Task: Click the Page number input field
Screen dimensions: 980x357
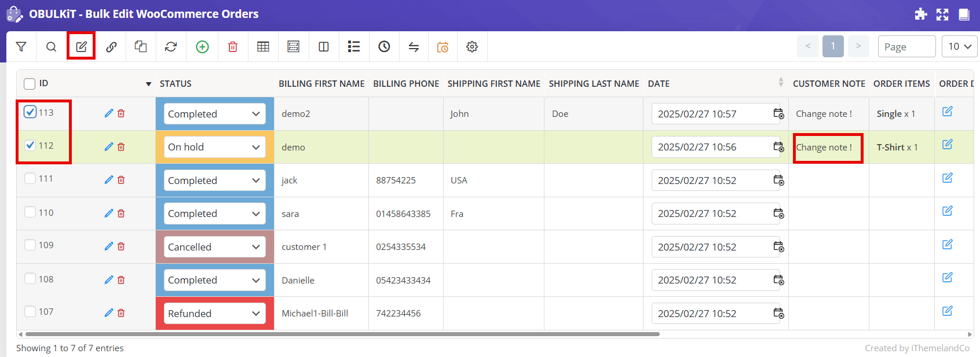Action: click(907, 46)
